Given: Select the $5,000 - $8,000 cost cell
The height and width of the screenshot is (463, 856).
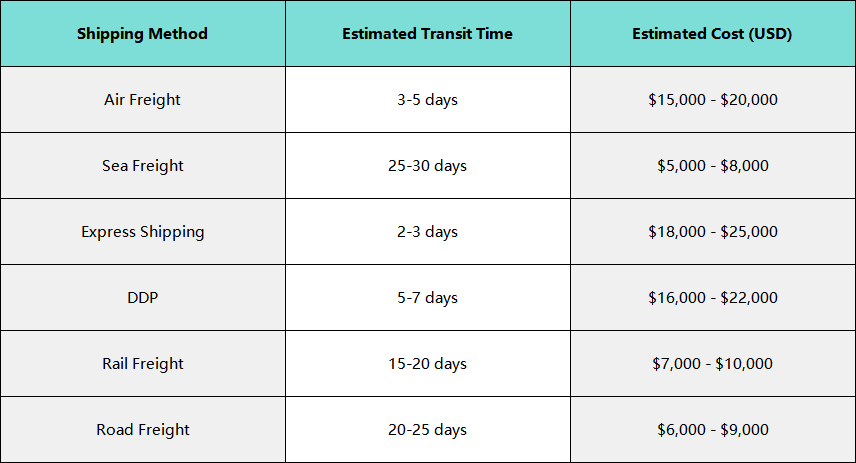Looking at the screenshot, I should [x=712, y=165].
